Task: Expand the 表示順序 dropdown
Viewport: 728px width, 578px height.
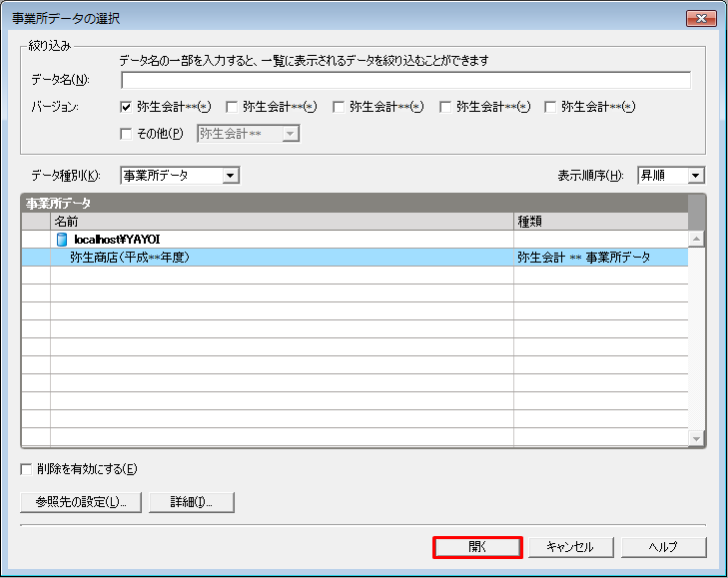Action: pos(696,176)
